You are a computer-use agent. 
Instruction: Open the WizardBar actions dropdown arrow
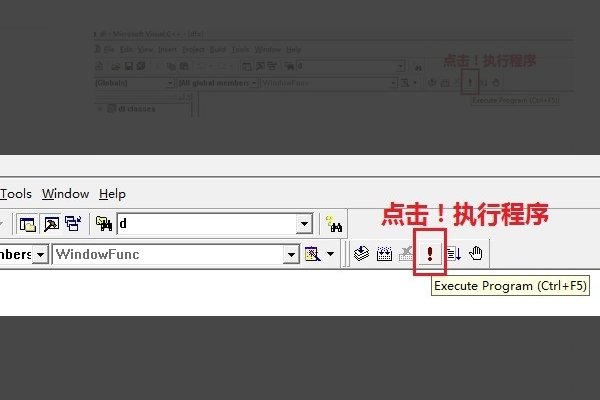coord(331,254)
